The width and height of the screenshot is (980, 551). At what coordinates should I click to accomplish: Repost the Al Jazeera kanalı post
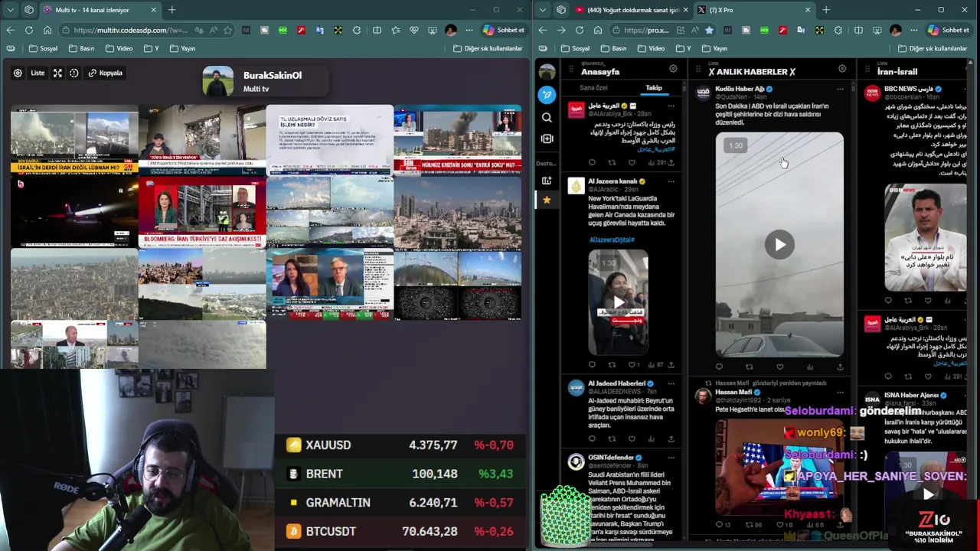(612, 364)
